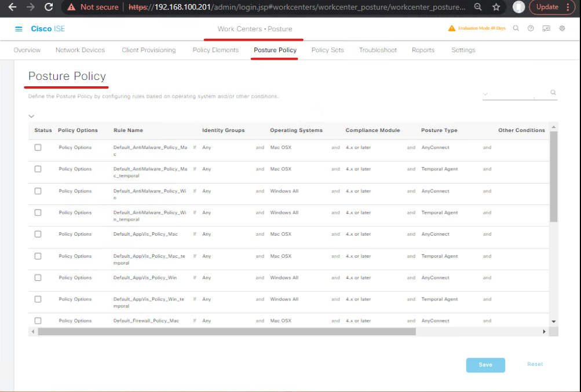Select the Posture Policy tab
Image resolution: width=581 pixels, height=392 pixels.
tap(275, 50)
